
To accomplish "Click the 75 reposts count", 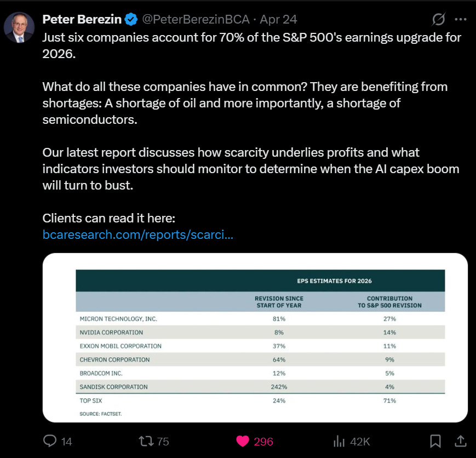I will [163, 442].
